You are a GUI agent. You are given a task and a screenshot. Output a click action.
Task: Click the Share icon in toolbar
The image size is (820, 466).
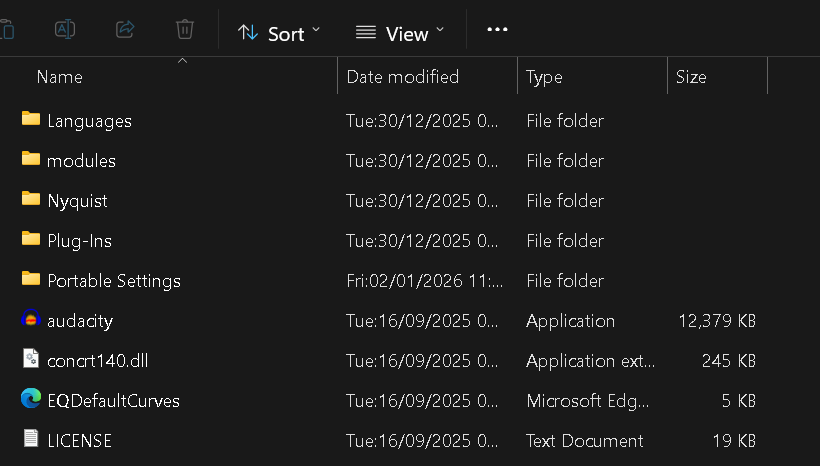[x=125, y=29]
